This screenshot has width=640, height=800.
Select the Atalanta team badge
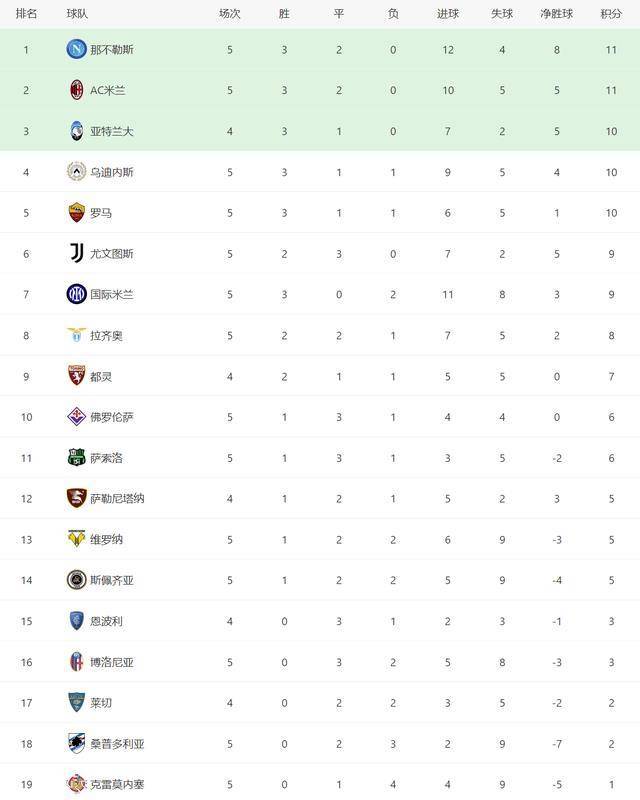77,131
